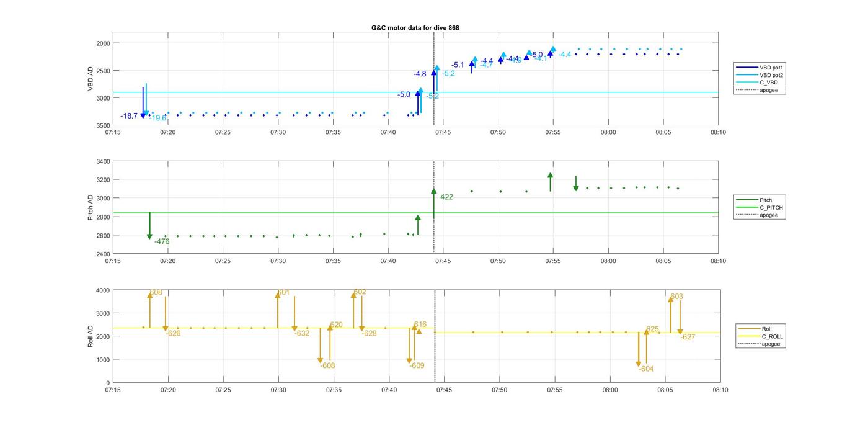Click the '625' roll annotation
The image size is (868, 430).
click(652, 329)
